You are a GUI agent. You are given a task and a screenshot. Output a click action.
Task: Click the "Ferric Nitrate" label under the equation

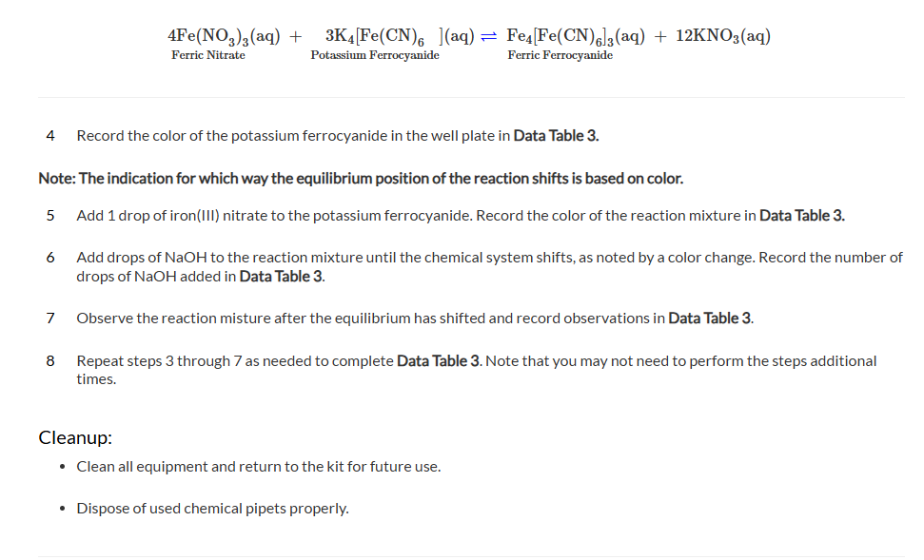pyautogui.click(x=208, y=55)
